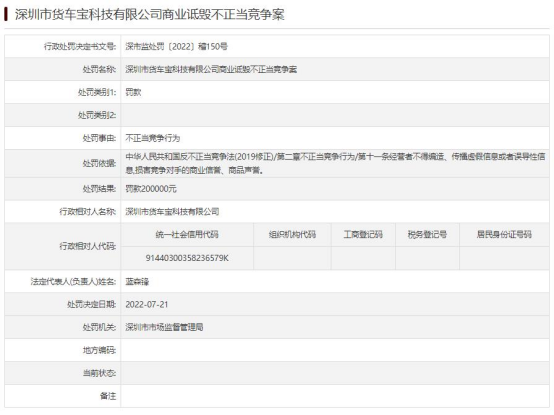Image resolution: width=554 pixels, height=415 pixels.
Task: Click the 工商登记码 column header
Action: pos(363,235)
